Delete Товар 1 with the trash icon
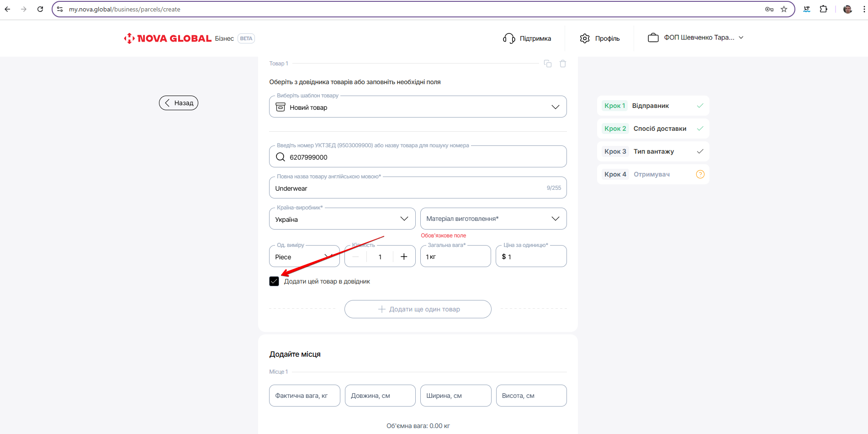Viewport: 868px width, 434px height. 563,64
